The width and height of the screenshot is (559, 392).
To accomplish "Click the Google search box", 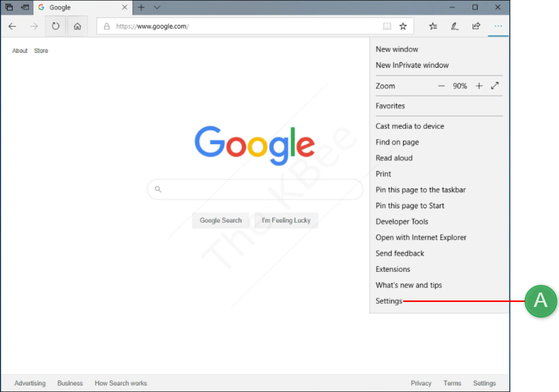I will pos(255,190).
